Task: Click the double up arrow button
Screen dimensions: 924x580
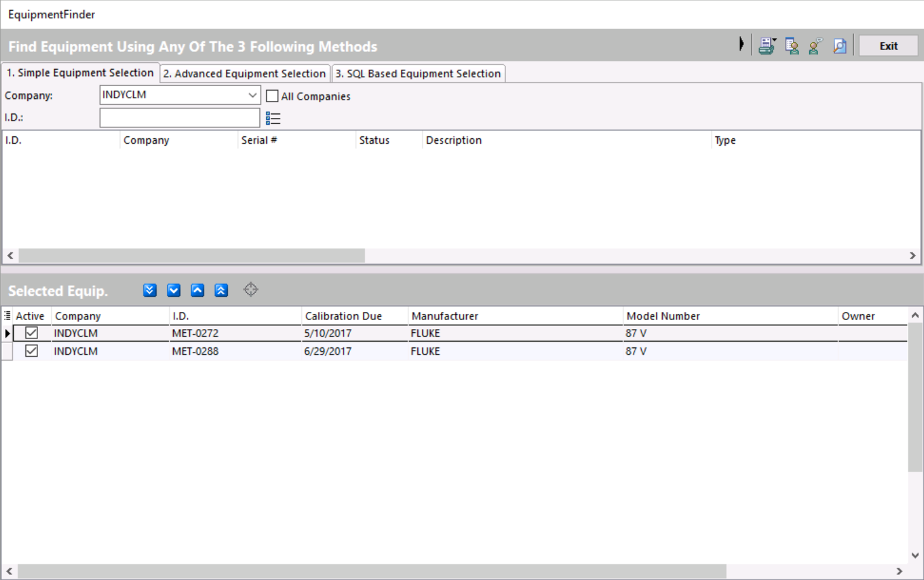Action: [221, 290]
